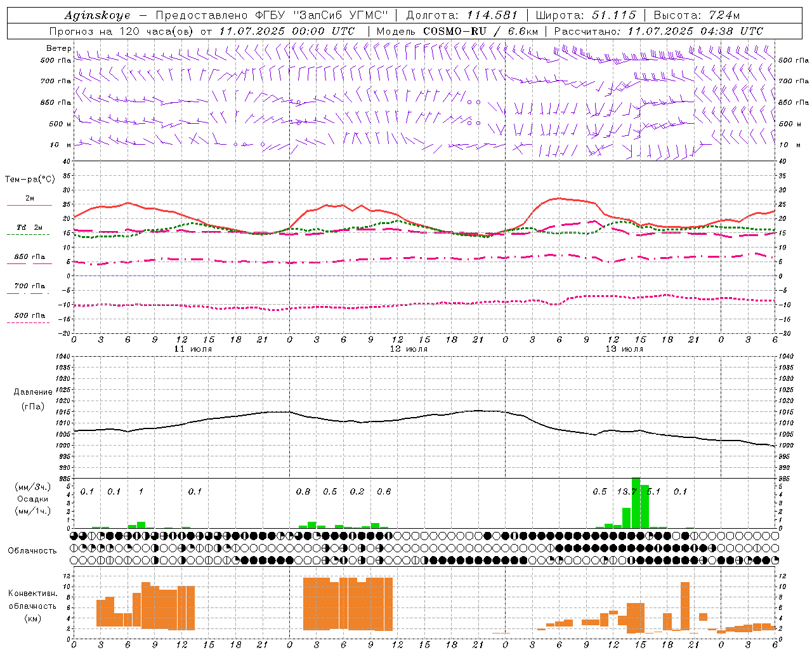Click the tallest green precipitation bar
812x650 pixels.
(636, 503)
